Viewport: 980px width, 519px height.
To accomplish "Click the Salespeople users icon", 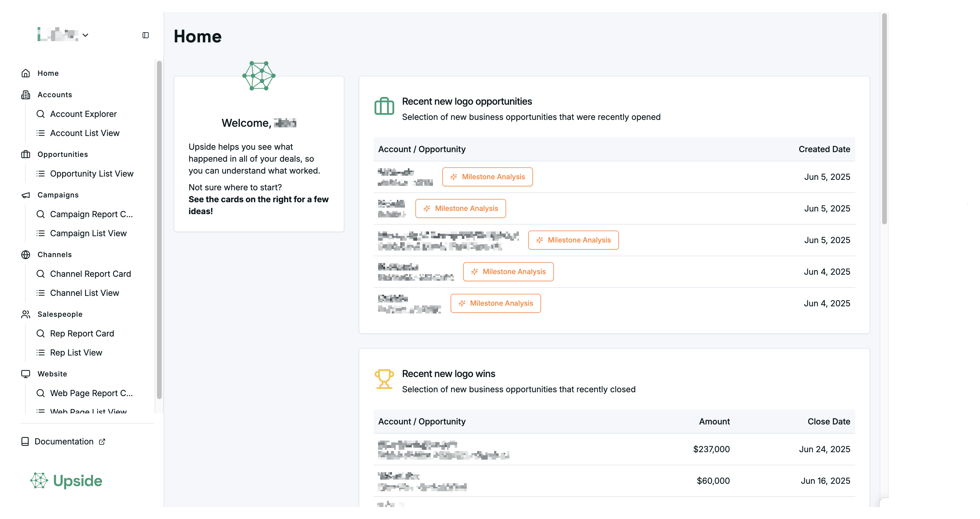I will click(x=25, y=314).
